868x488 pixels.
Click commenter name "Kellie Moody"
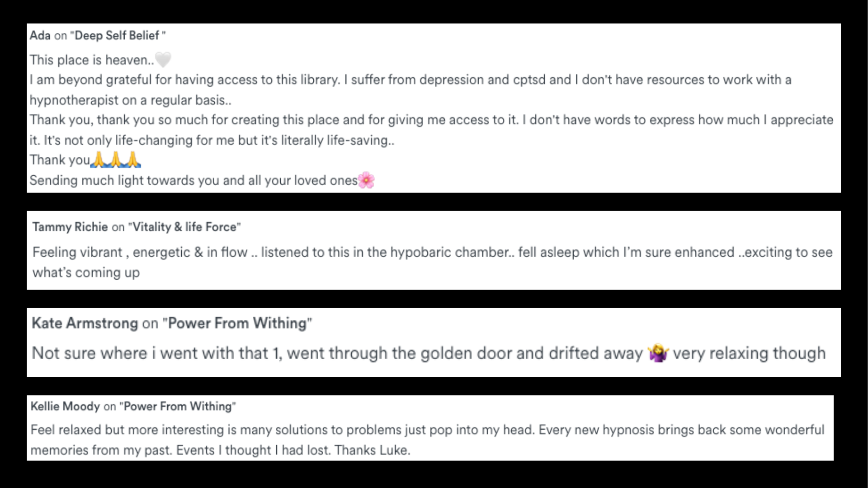[65, 406]
